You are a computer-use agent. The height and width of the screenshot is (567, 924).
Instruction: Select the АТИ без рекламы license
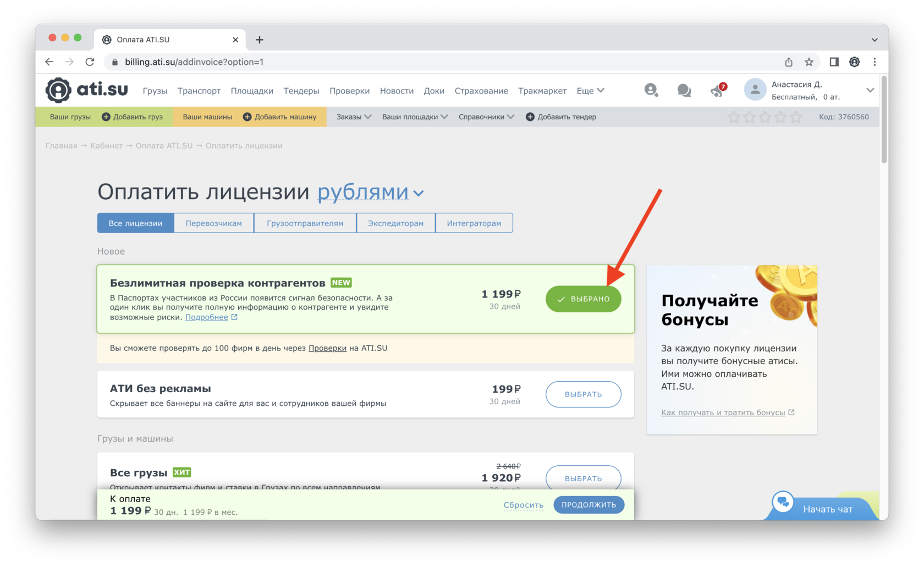tap(584, 394)
